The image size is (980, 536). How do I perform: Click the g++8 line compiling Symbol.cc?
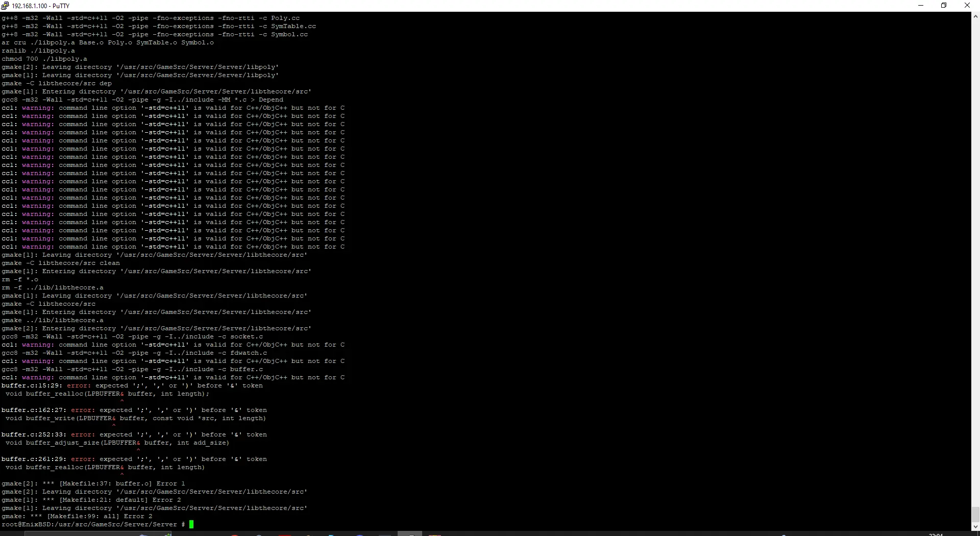click(155, 34)
